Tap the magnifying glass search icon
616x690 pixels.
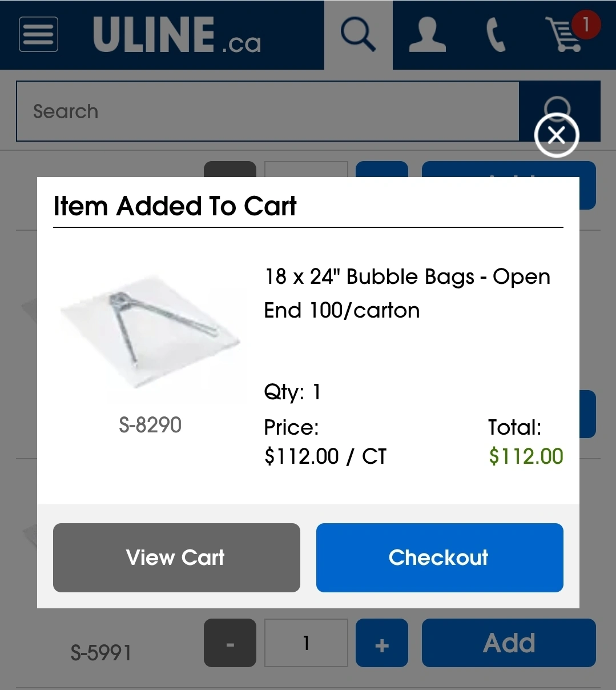(x=358, y=34)
